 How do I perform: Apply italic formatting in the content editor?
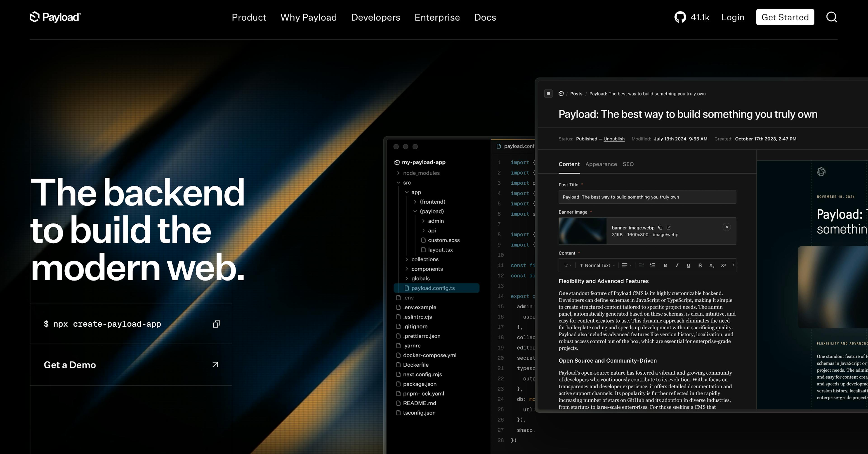[x=677, y=265]
